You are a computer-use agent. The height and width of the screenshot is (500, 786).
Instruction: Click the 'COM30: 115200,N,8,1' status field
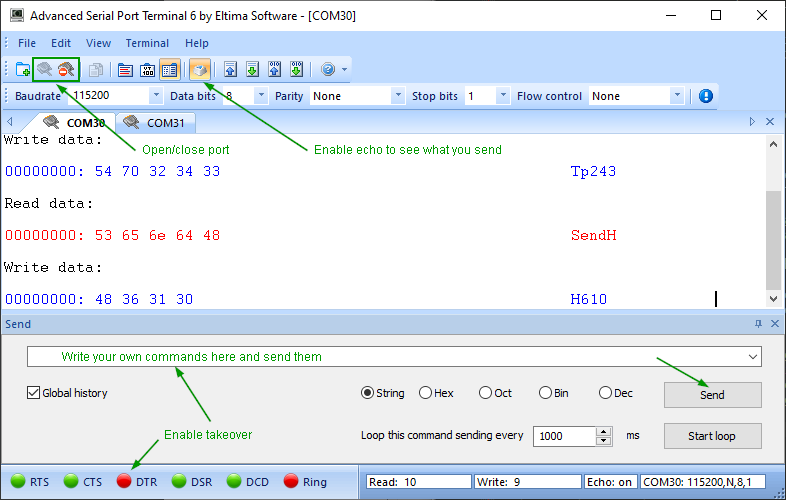click(x=702, y=482)
